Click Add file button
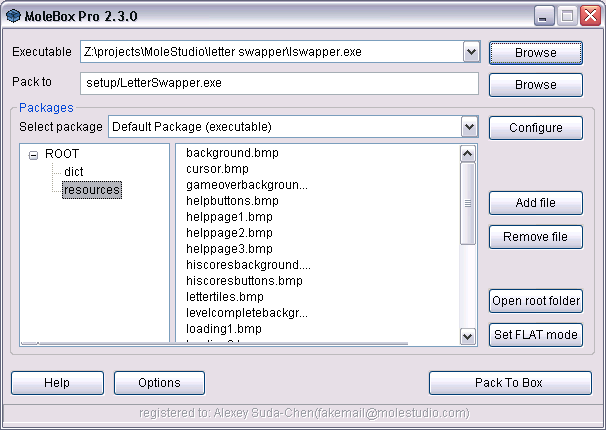 coord(535,203)
